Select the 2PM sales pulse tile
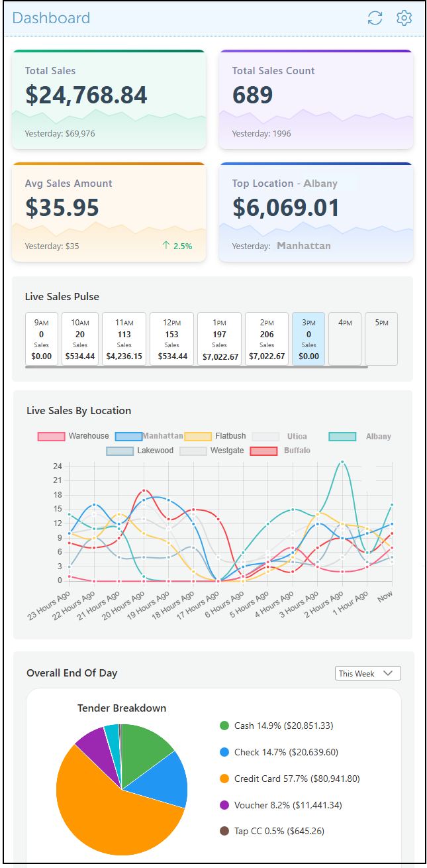Viewport: 427px width, 868px height. (267, 339)
